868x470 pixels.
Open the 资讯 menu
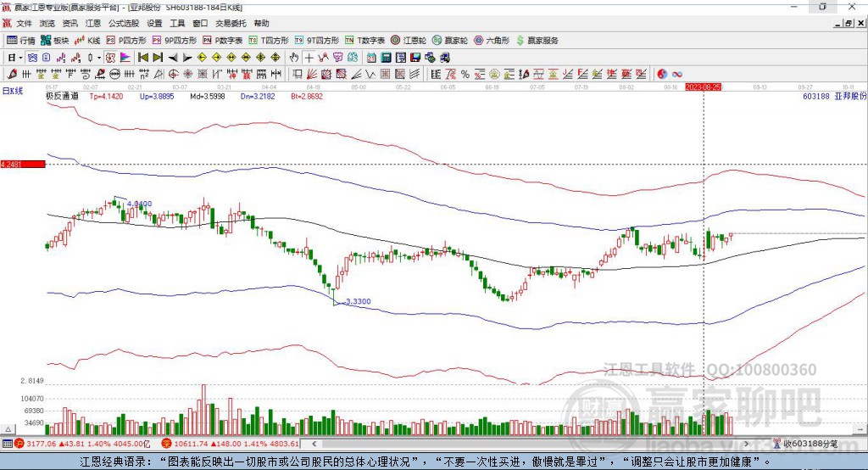click(x=70, y=23)
